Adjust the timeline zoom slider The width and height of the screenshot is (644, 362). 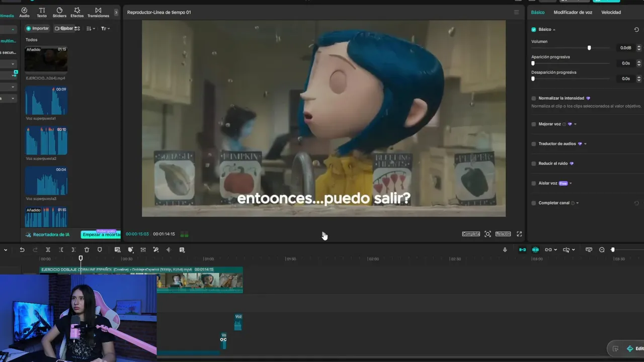click(x=613, y=250)
